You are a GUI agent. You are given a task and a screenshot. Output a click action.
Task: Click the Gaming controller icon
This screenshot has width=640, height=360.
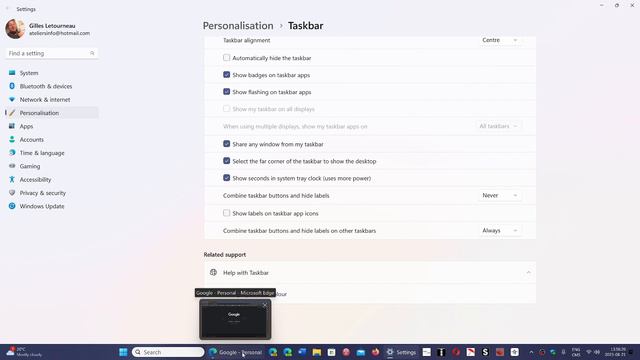[x=12, y=166]
